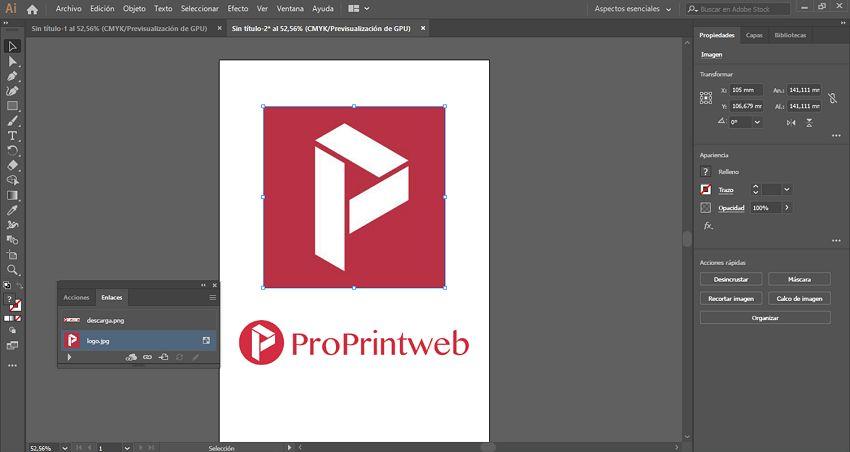Reset to default fill and stroke
The height and width of the screenshot is (452, 850).
coord(7,285)
